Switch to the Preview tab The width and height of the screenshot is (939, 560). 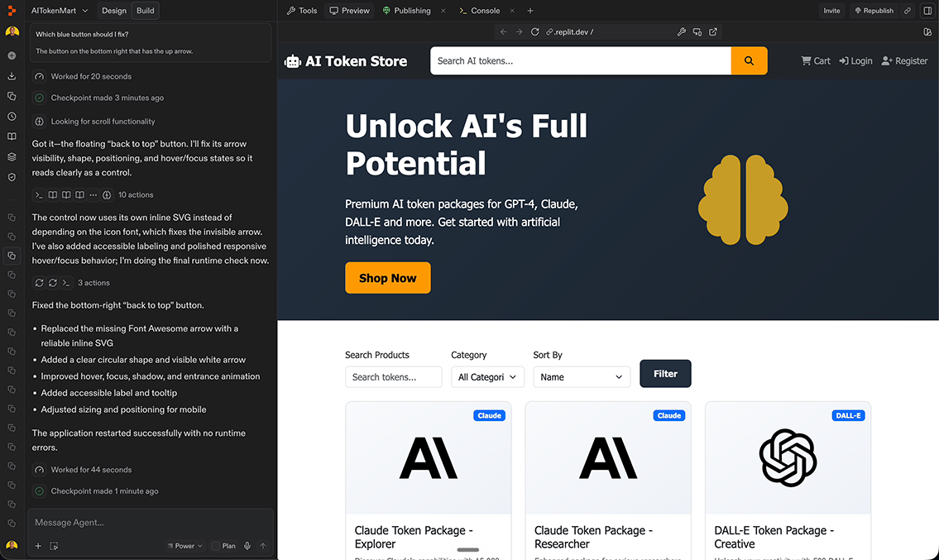[x=350, y=11]
